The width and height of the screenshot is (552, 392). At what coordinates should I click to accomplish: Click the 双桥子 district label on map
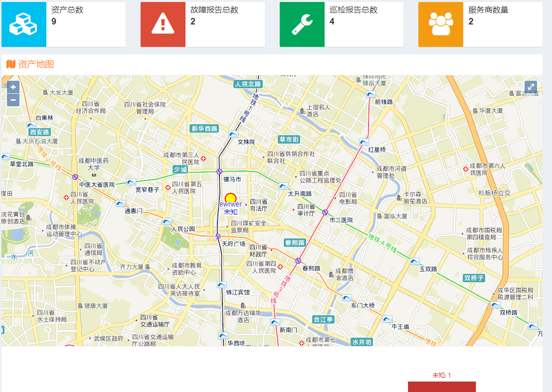click(x=474, y=278)
